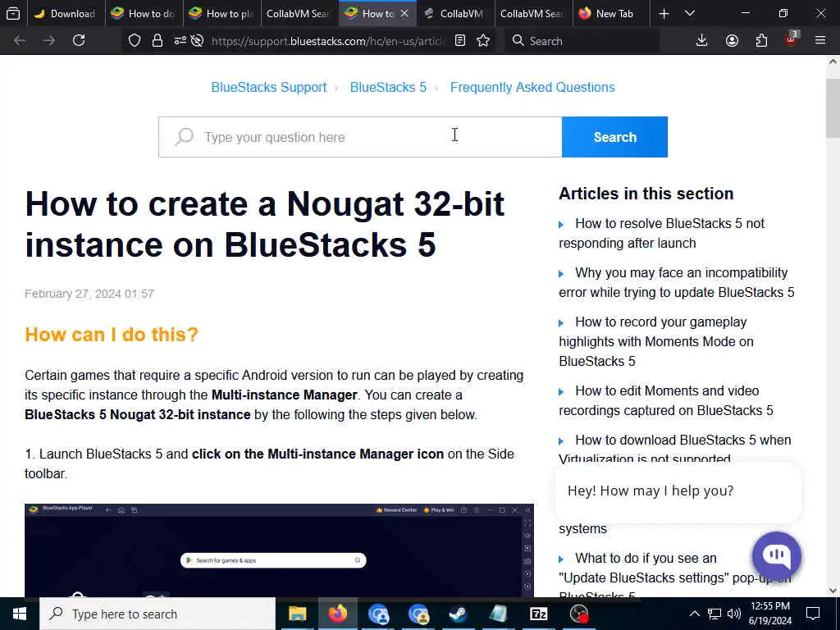Open the Windows notification center
This screenshot has width=840, height=630.
(813, 614)
